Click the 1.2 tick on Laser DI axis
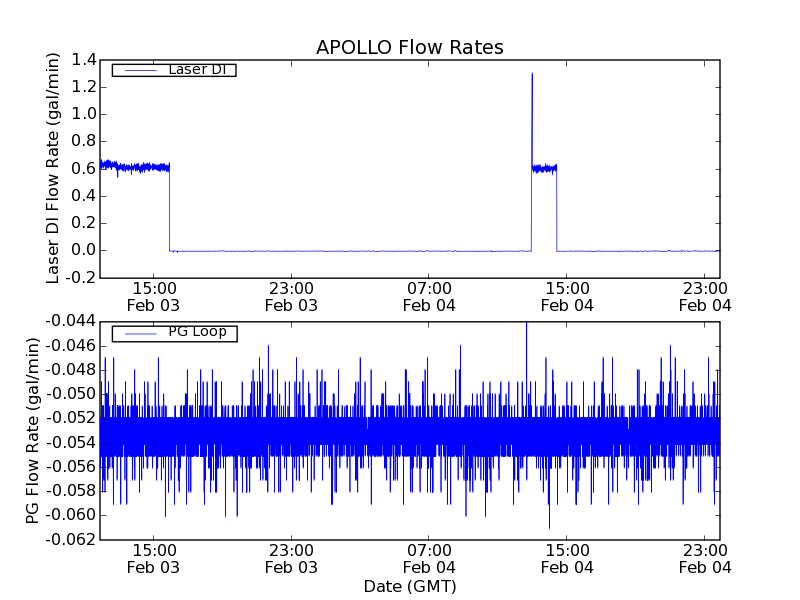Screen dimensions: 800x600 pos(83,87)
